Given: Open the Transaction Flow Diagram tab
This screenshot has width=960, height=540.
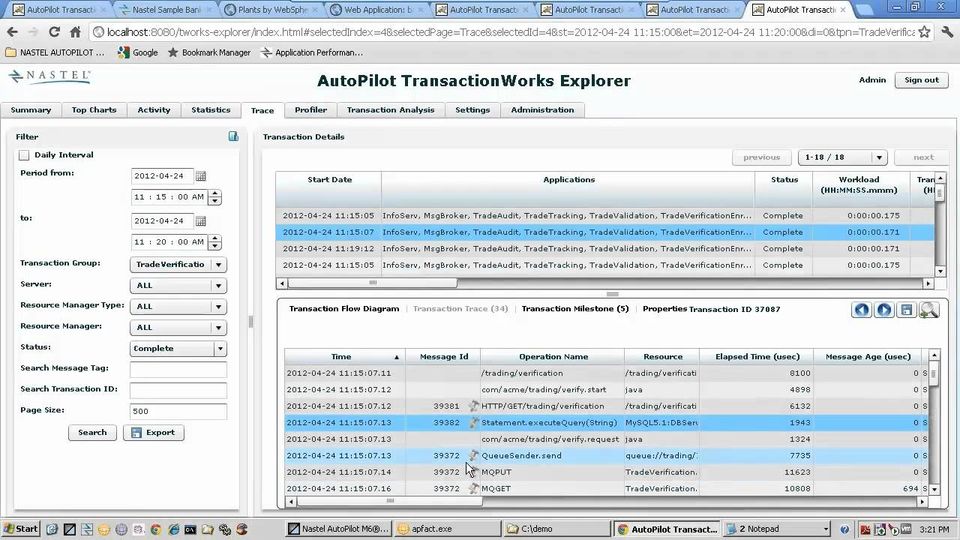Looking at the screenshot, I should pos(344,309).
